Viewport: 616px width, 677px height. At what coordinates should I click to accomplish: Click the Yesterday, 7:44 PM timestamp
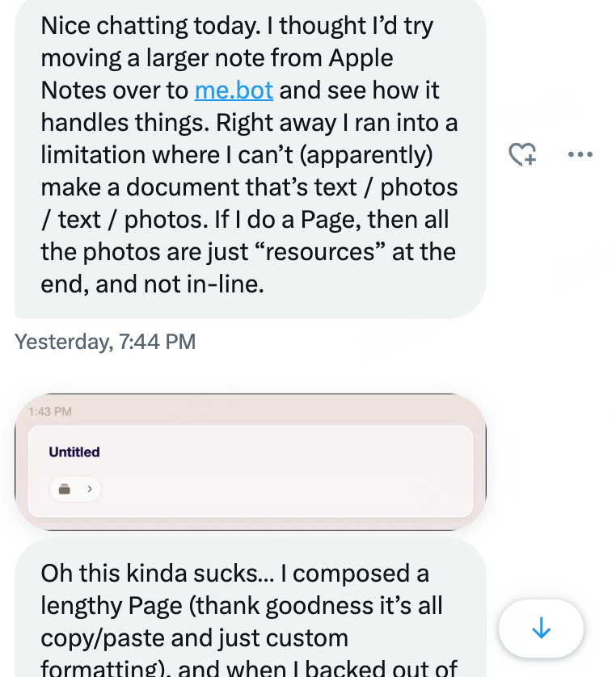105,342
